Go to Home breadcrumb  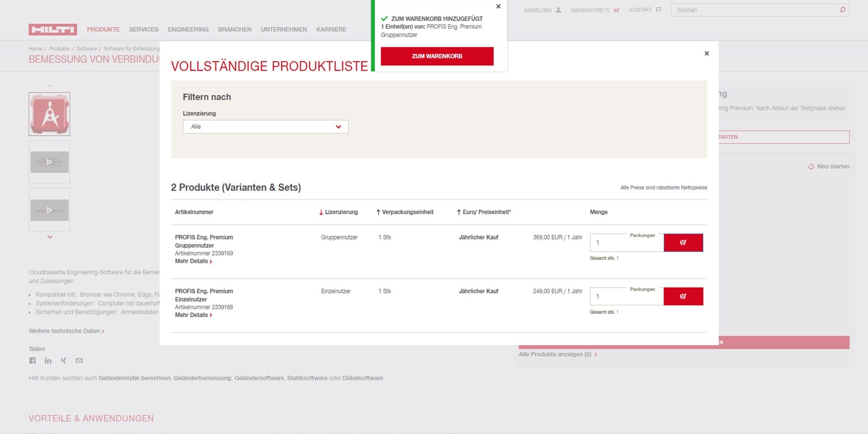pyautogui.click(x=35, y=49)
